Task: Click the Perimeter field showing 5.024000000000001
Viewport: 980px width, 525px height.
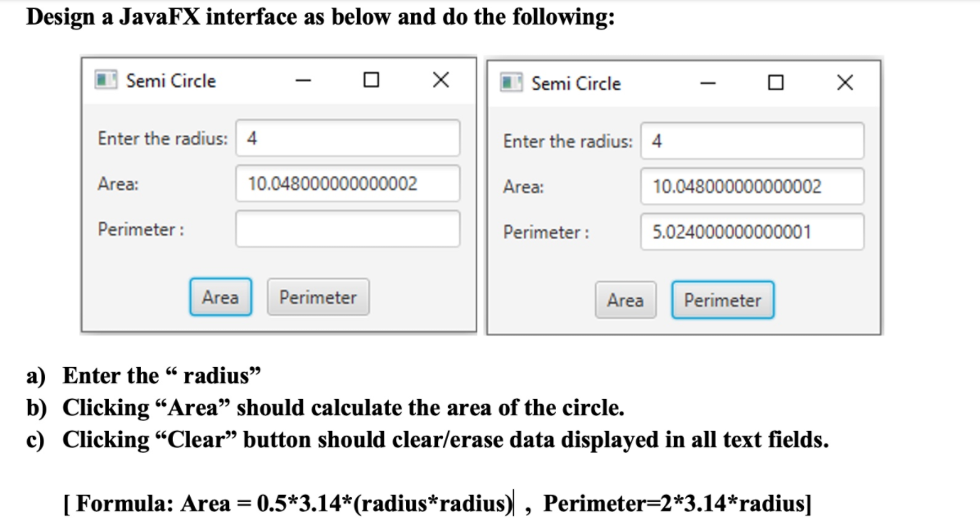Action: point(752,232)
